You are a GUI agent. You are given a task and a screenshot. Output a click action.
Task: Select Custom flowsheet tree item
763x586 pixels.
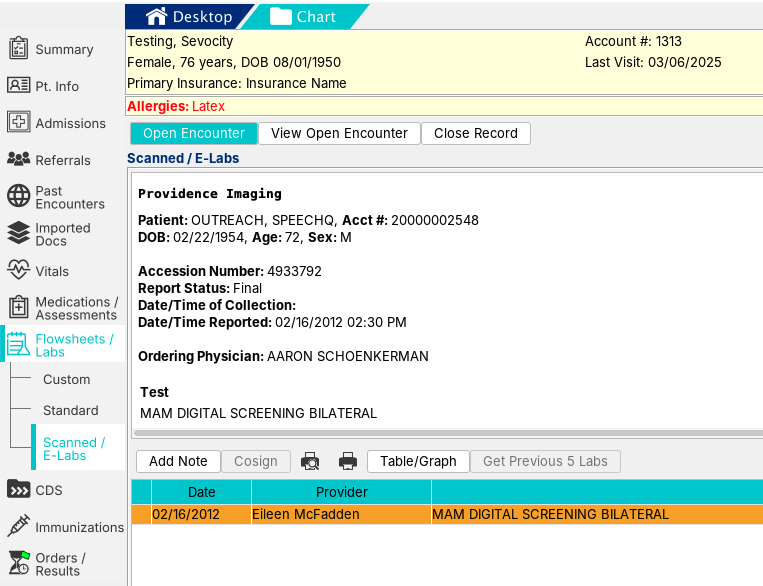(67, 379)
